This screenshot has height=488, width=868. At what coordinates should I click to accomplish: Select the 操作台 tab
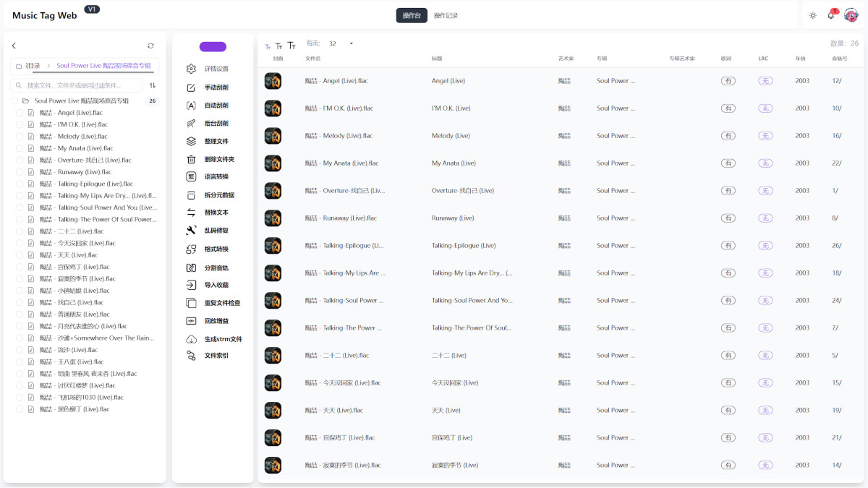[x=412, y=15]
